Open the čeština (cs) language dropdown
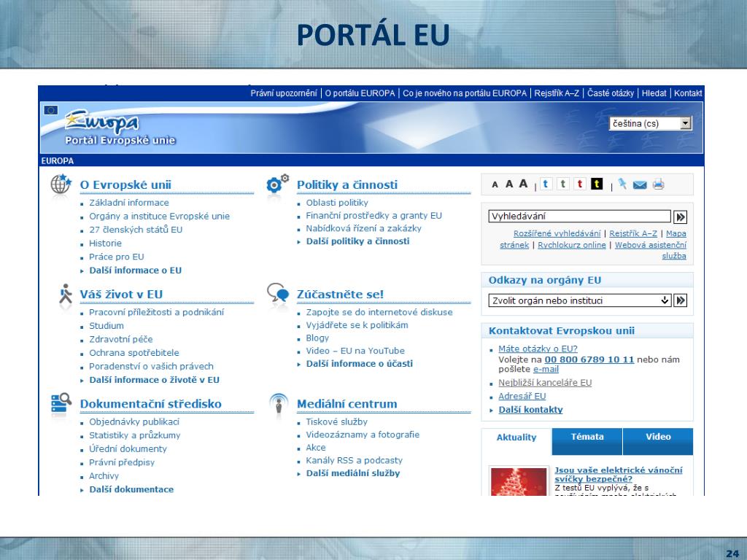This screenshot has width=747, height=560. tap(650, 124)
